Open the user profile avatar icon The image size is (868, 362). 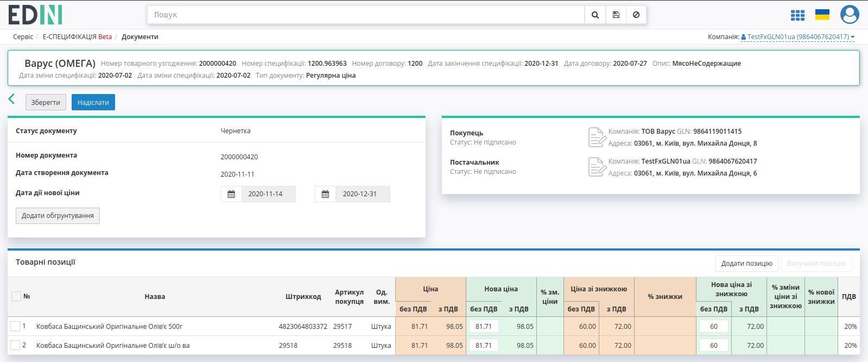(x=850, y=15)
